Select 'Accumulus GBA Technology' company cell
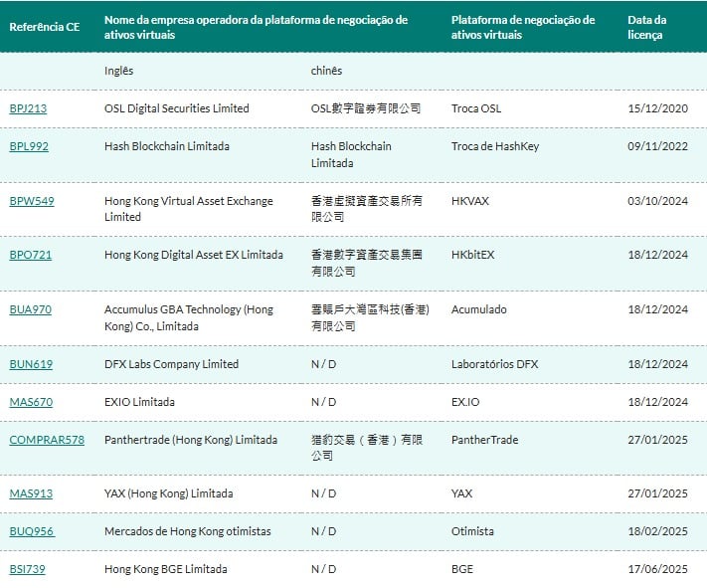 (189, 317)
